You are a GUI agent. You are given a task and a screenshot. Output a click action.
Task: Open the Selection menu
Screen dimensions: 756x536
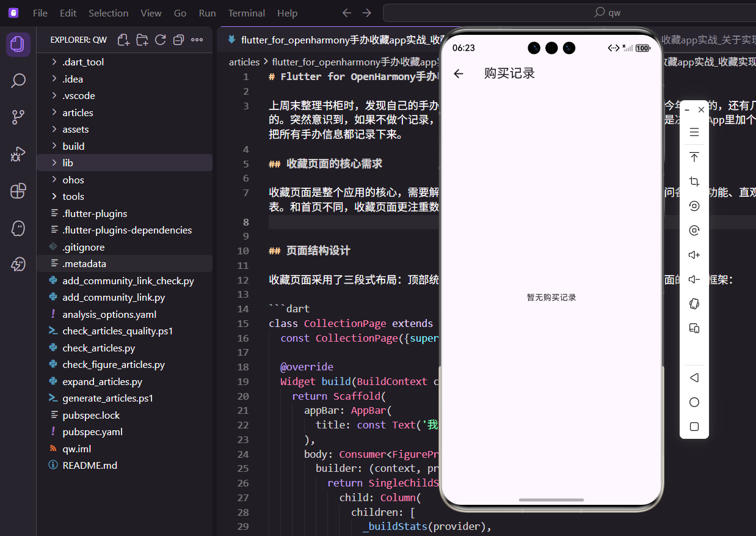coord(109,13)
